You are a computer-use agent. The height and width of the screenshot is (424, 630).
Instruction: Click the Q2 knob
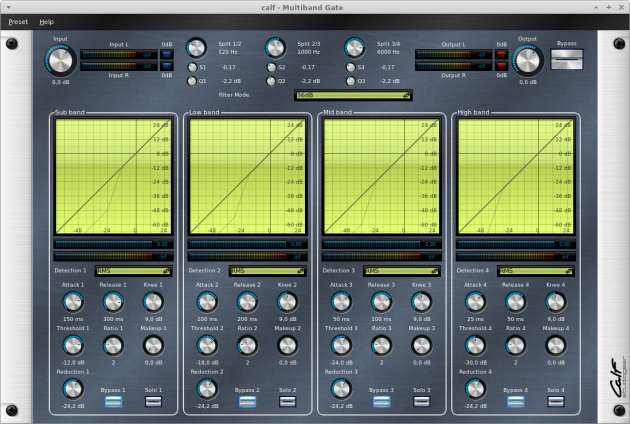coord(271,81)
